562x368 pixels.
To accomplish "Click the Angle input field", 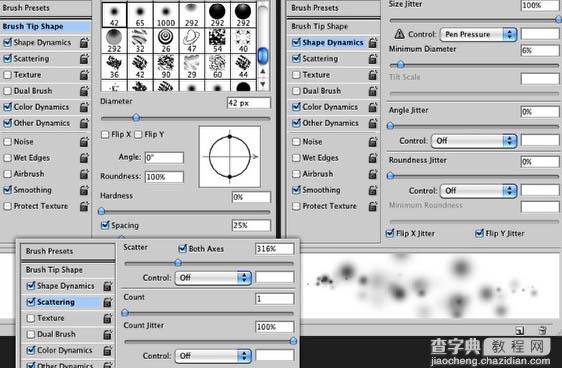I will pos(164,158).
